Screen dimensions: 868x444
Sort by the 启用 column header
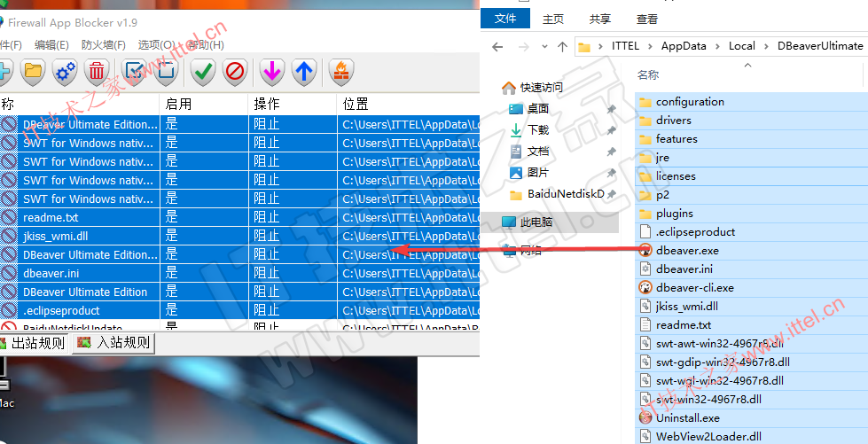point(204,104)
